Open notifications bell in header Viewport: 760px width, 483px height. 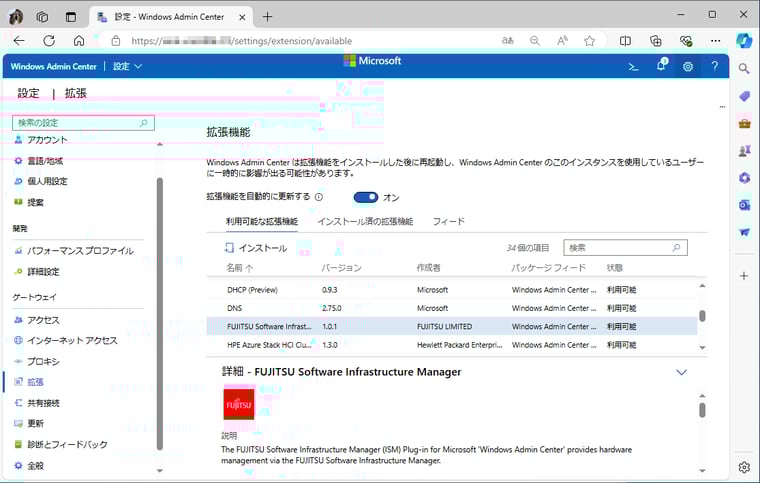pyautogui.click(x=661, y=65)
